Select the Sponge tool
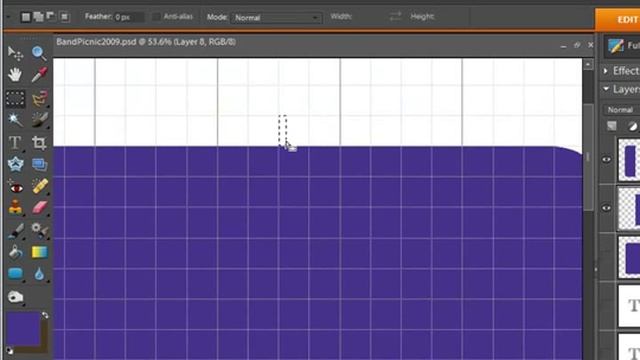 15,297
